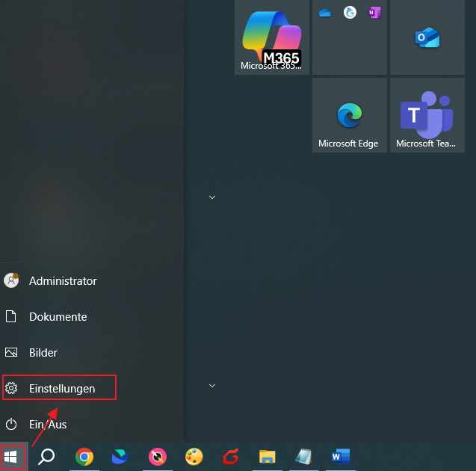The height and width of the screenshot is (471, 476).
Task: Open the red G app on taskbar
Action: click(x=231, y=457)
